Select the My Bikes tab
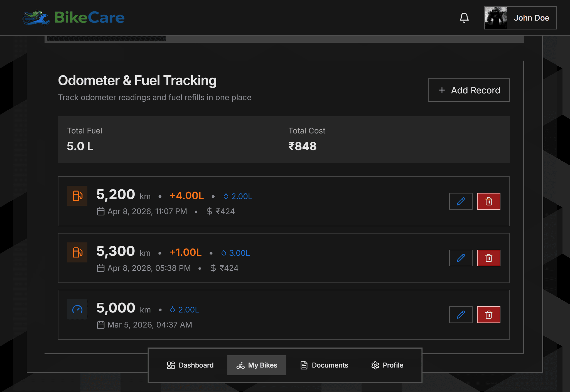 coord(257,365)
